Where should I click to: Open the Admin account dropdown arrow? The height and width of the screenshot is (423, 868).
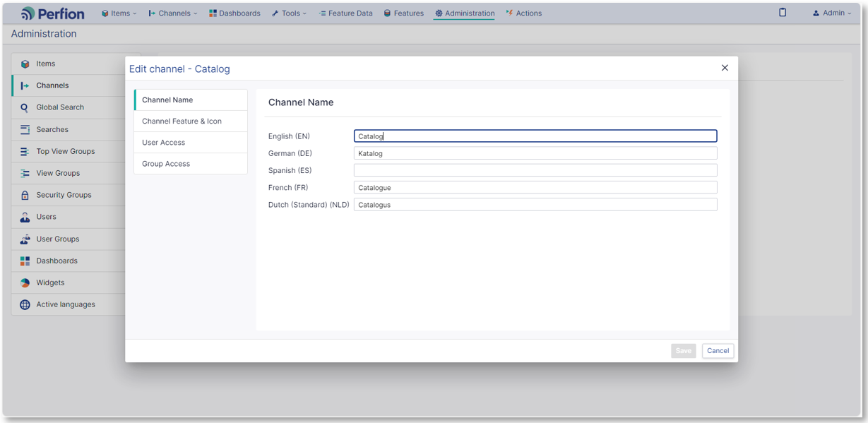pyautogui.click(x=850, y=13)
